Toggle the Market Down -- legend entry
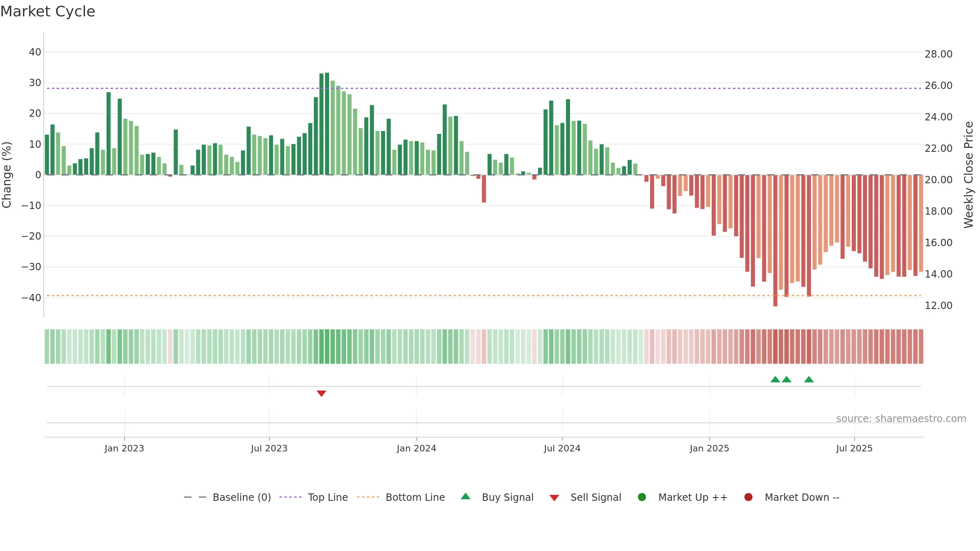Screen dimensions: 980x551 click(792, 497)
